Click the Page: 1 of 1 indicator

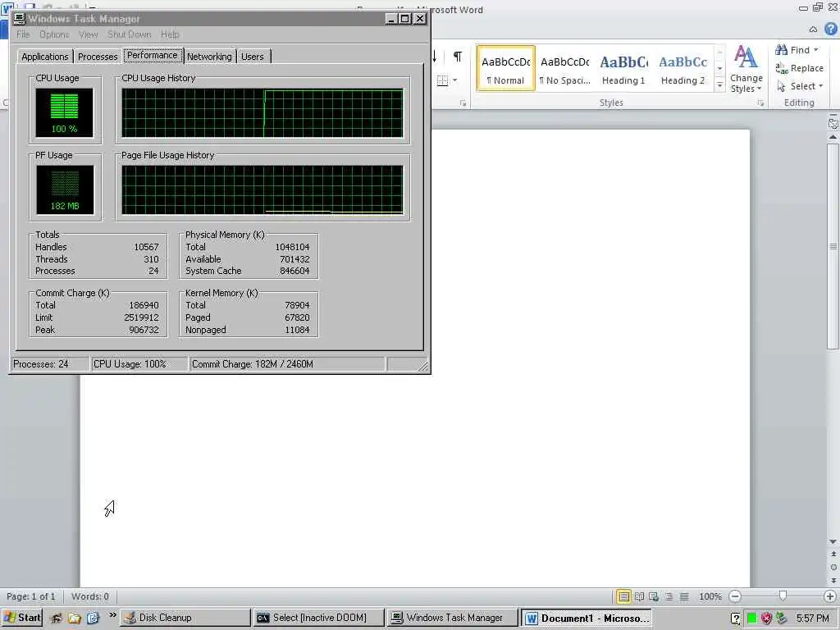30,596
